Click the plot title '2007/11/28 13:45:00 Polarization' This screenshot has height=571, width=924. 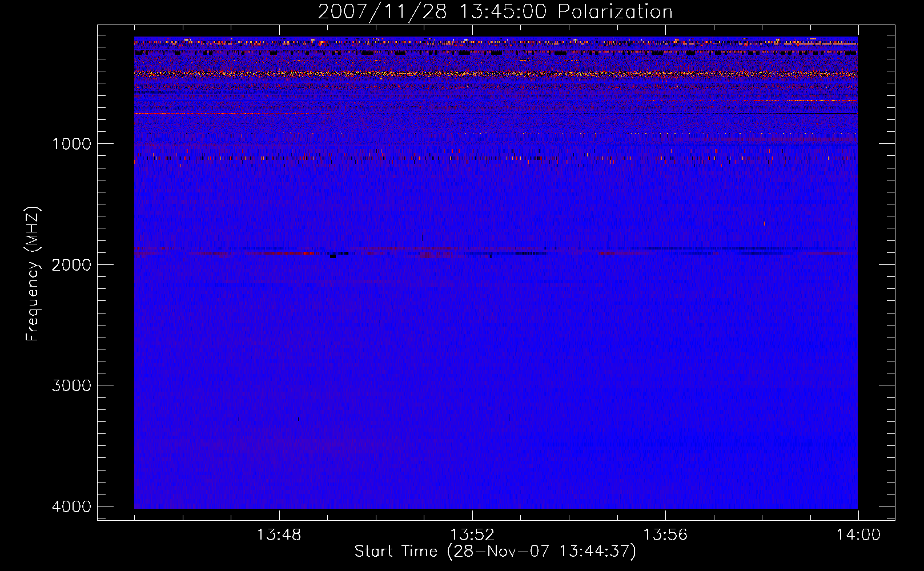pyautogui.click(x=495, y=12)
